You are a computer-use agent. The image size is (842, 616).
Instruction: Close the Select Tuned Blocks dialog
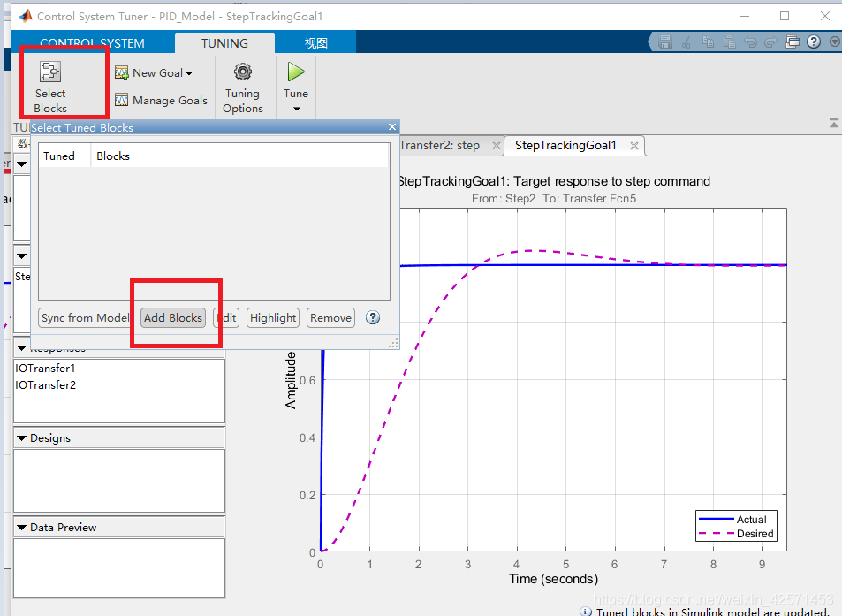pyautogui.click(x=392, y=126)
